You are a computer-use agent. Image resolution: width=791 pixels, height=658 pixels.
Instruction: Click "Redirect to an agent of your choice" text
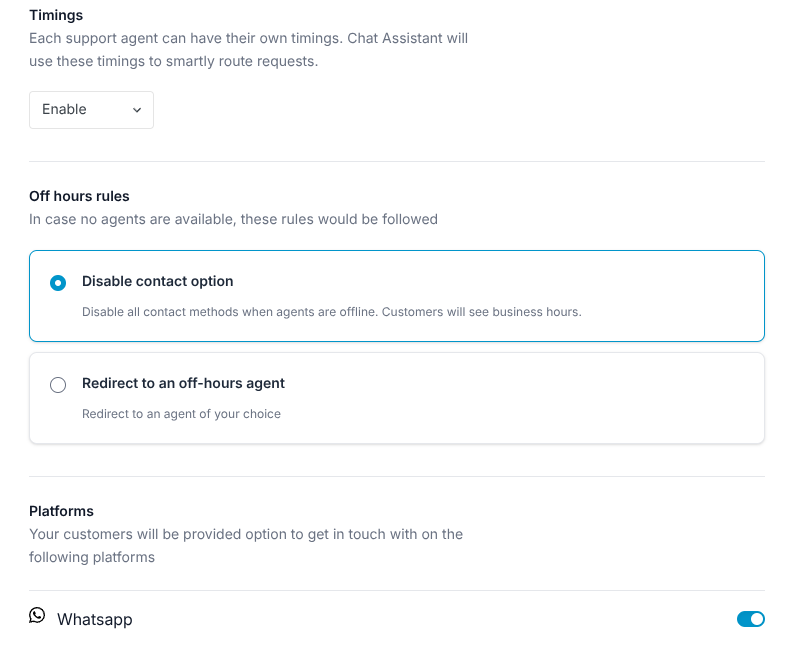click(181, 414)
